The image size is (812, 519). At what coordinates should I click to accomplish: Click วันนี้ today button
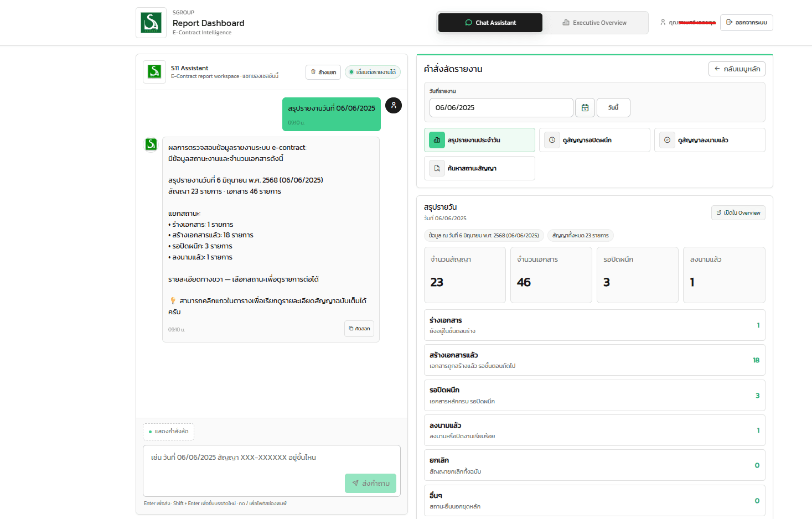[613, 107]
